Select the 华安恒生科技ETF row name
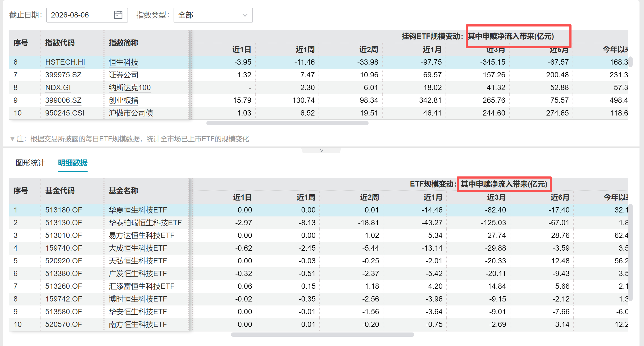Screen dimensions: 644x346 coord(138,312)
